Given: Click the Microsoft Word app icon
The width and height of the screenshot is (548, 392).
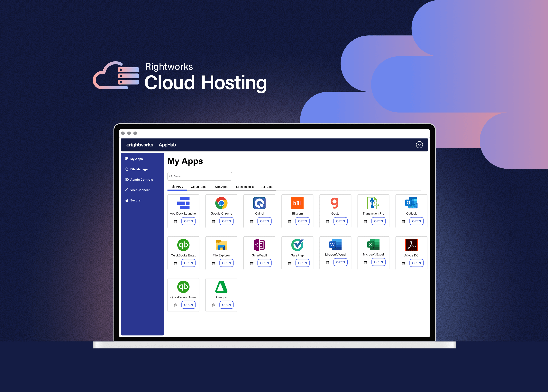Looking at the screenshot, I should (x=335, y=244).
